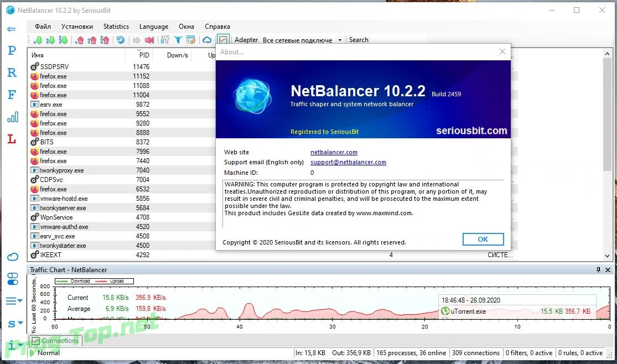Expand the i info sidebar dropdown
This screenshot has width=617, height=364.
point(15,345)
